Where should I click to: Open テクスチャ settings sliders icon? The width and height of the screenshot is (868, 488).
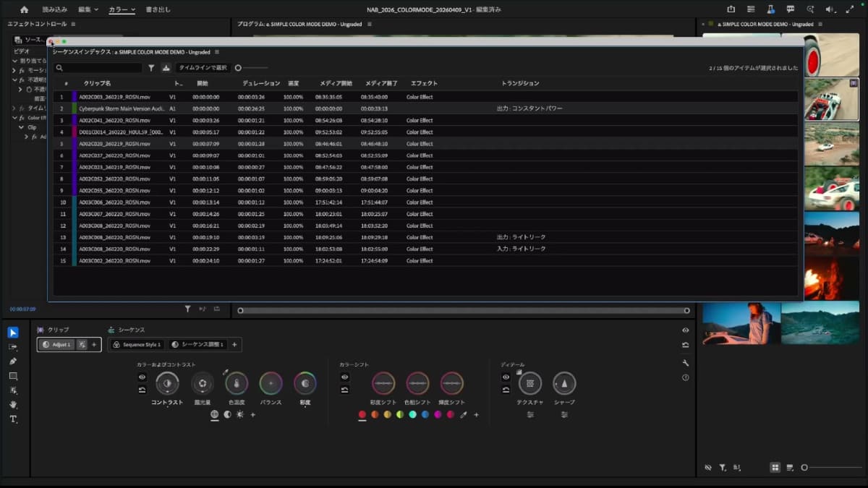[x=530, y=415]
